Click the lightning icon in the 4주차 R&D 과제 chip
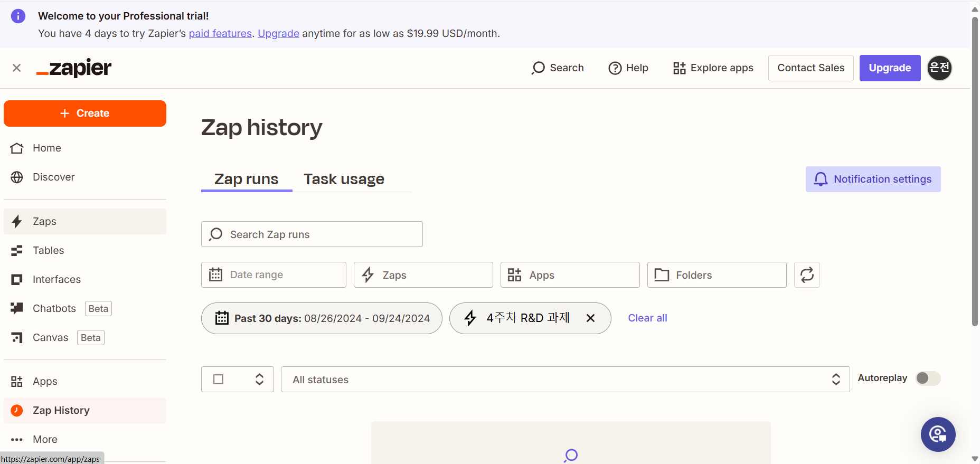The height and width of the screenshot is (464, 980). click(x=470, y=318)
